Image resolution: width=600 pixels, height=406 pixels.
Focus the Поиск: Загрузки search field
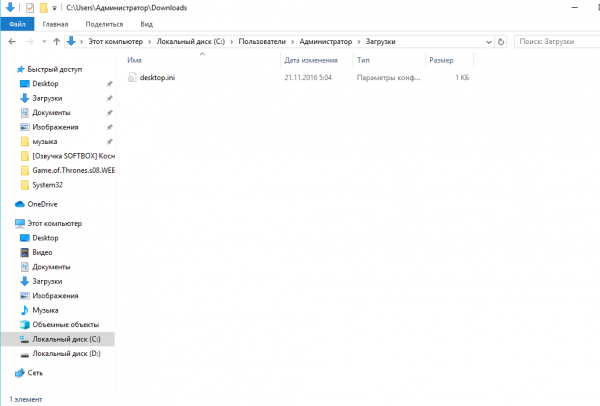[557, 41]
